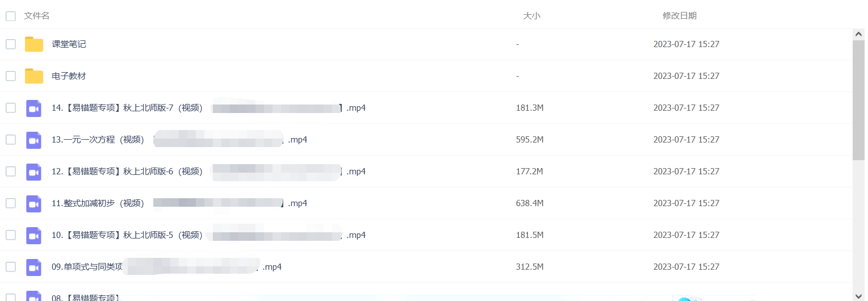The height and width of the screenshot is (301, 868).
Task: Click video icon for 11.整式加减初步
Action: click(34, 203)
